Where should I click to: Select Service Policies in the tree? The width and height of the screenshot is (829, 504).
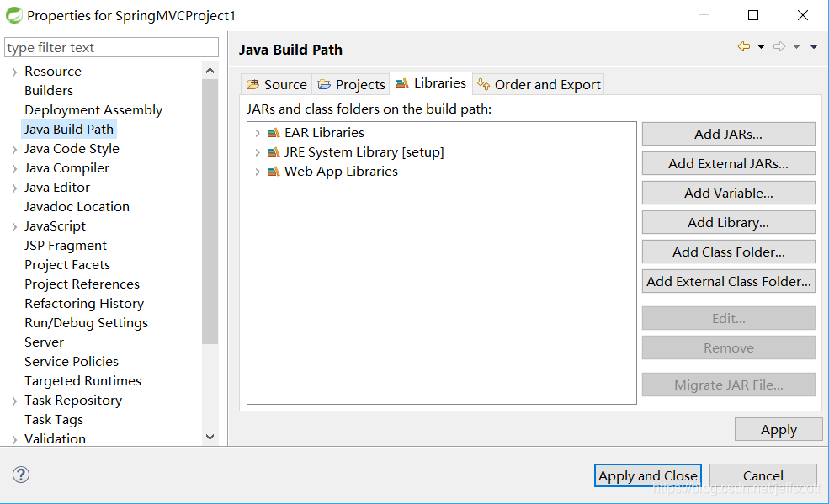pos(72,362)
